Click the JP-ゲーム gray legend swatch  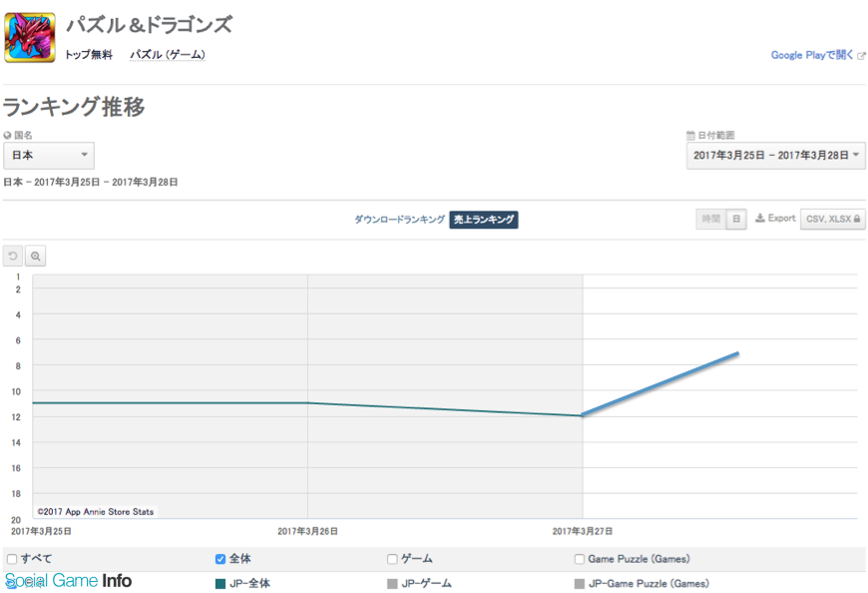(392, 584)
